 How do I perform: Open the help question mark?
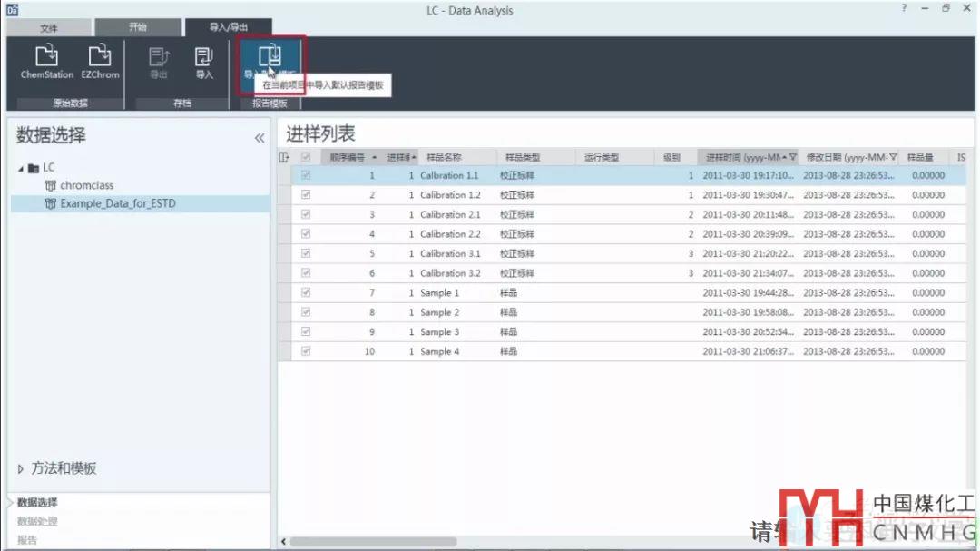click(x=904, y=8)
